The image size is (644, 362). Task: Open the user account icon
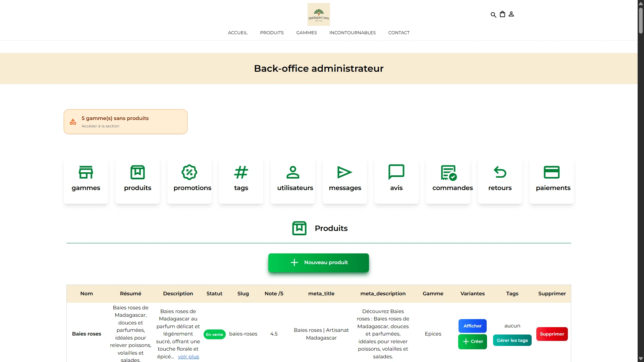point(511,14)
